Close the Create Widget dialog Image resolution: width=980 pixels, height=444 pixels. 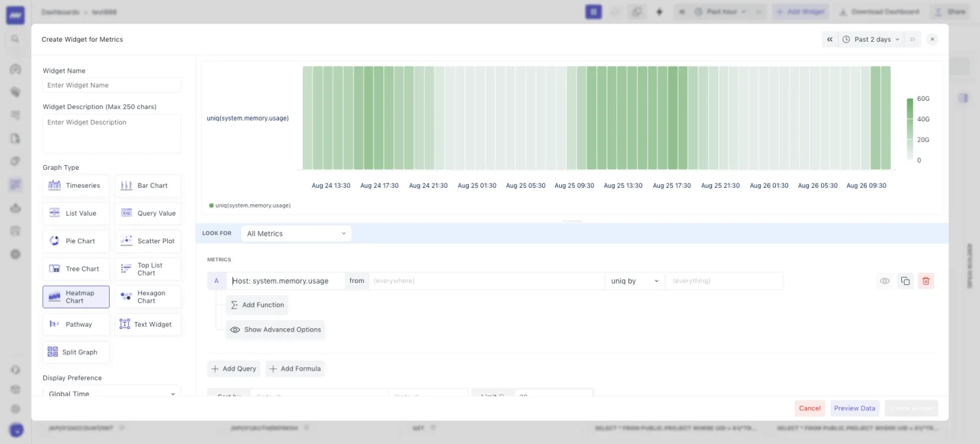coord(932,40)
